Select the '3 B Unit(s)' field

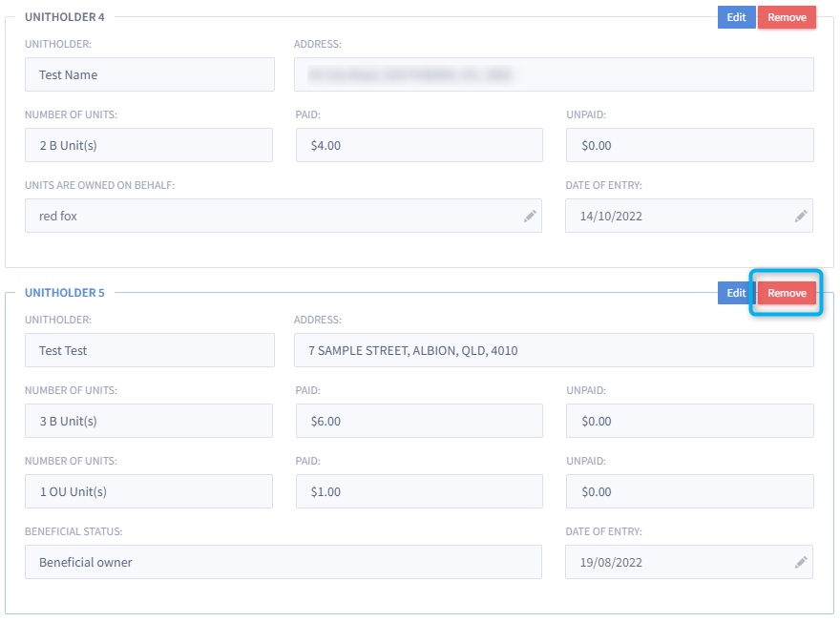[x=149, y=421]
